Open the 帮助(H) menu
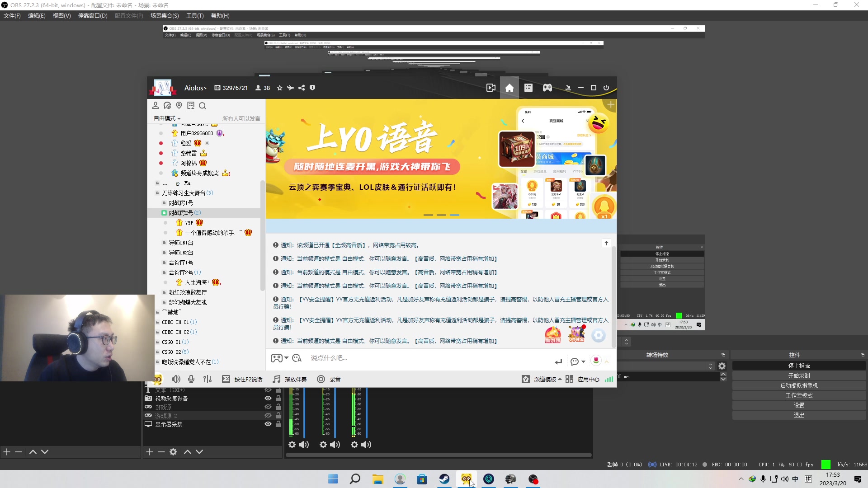The image size is (868, 488). point(220,16)
